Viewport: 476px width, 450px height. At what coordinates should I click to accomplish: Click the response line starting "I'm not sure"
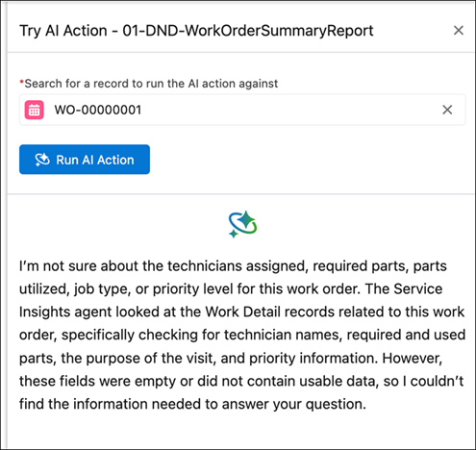click(233, 266)
